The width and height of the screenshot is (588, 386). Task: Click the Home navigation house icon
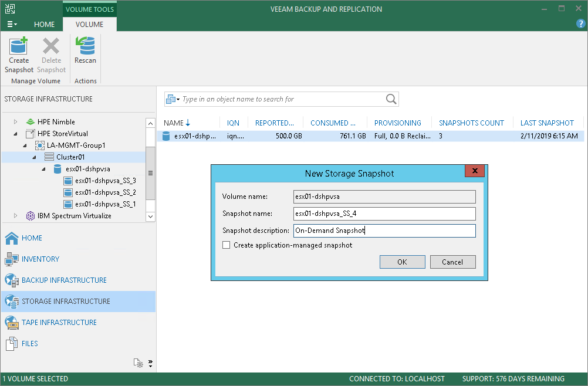click(12, 238)
